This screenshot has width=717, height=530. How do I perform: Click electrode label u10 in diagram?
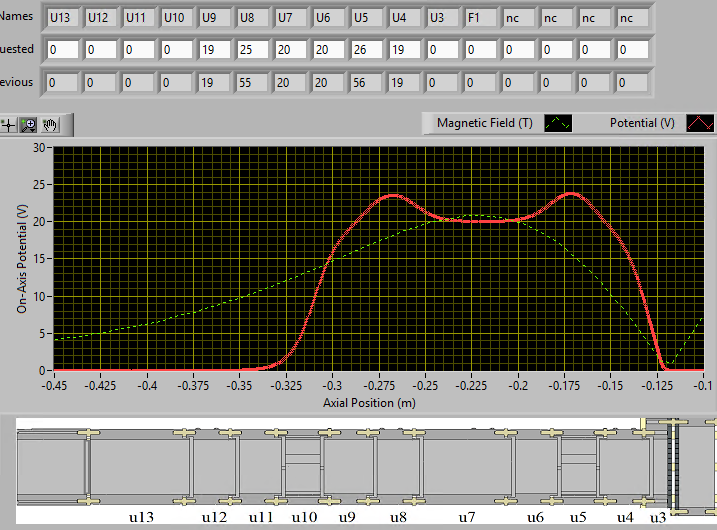(305, 517)
